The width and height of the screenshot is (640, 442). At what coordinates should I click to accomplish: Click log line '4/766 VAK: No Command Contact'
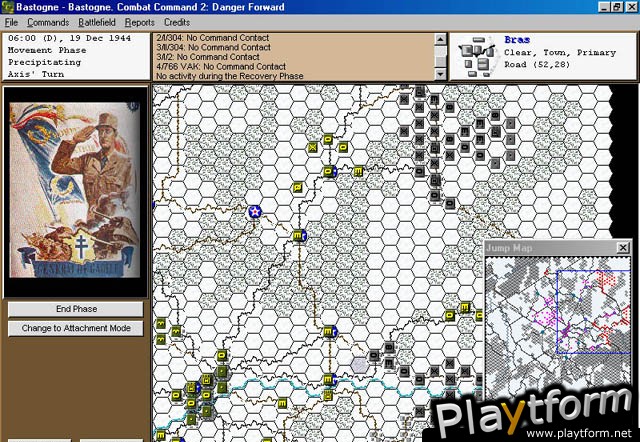coord(221,67)
